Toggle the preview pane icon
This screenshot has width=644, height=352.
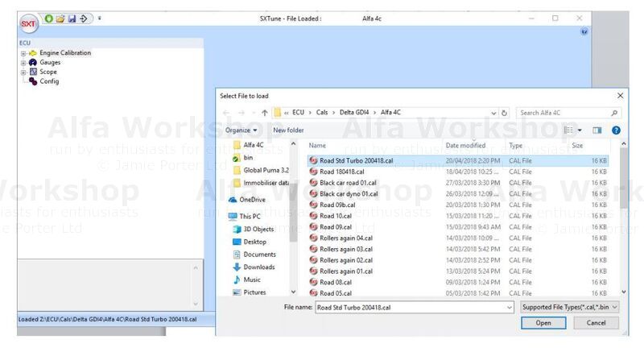pyautogui.click(x=597, y=130)
